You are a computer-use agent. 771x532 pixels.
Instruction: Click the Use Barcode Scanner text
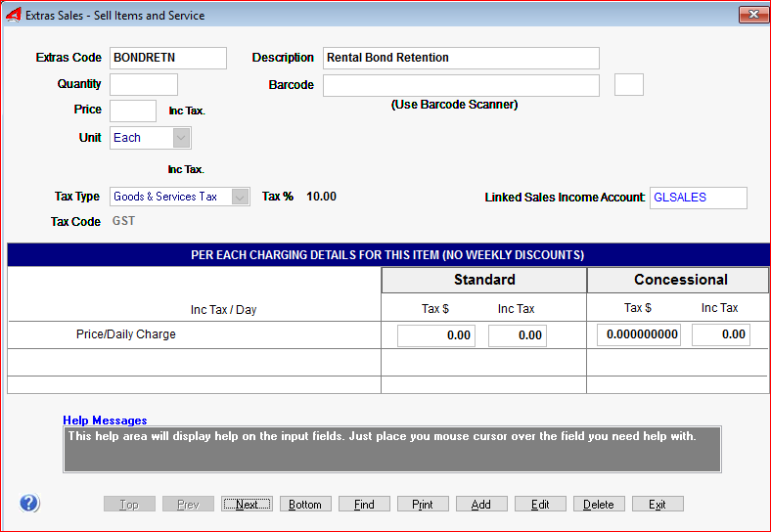pos(454,105)
